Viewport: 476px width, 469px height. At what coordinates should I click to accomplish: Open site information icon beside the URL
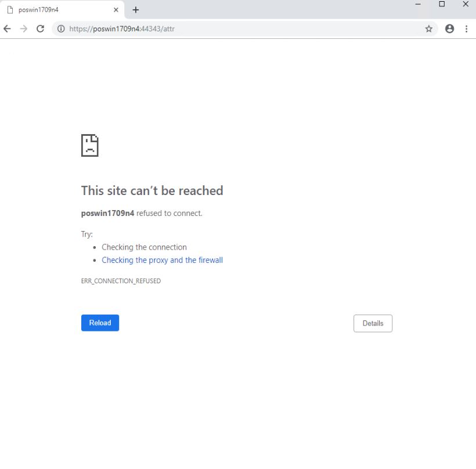[60, 28]
